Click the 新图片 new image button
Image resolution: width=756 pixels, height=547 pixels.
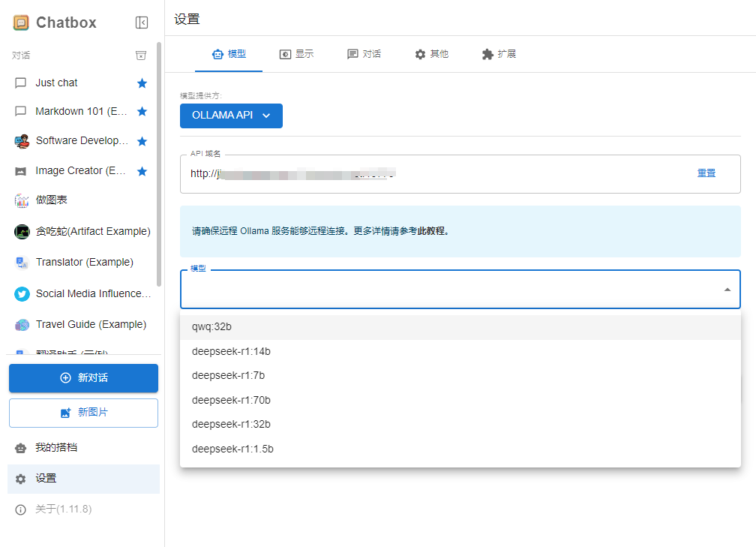click(83, 413)
